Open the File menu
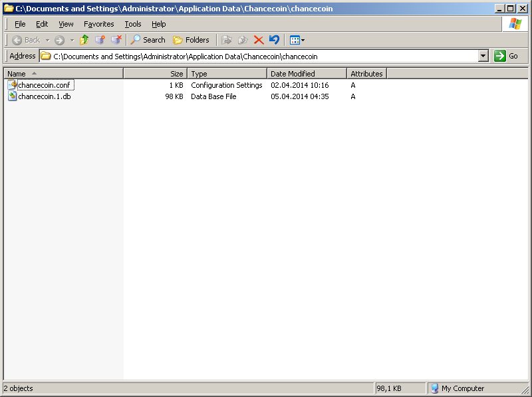532x397 pixels. (x=20, y=24)
